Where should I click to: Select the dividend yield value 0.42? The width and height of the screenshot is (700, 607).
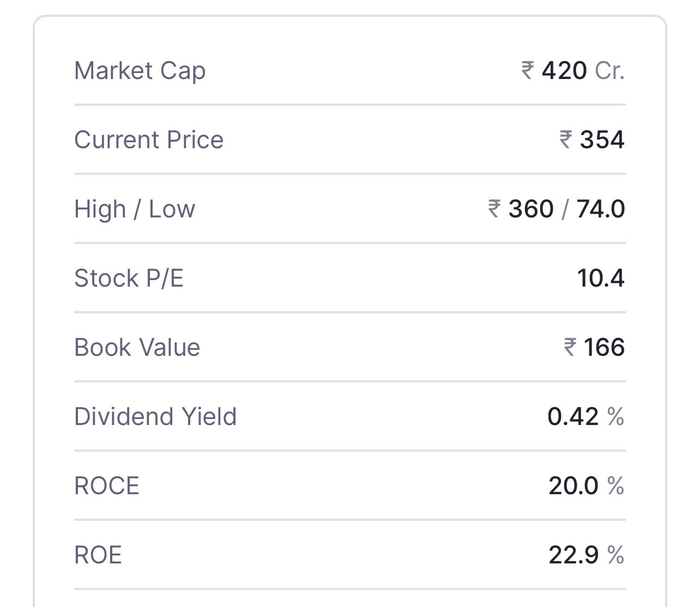coord(573,417)
